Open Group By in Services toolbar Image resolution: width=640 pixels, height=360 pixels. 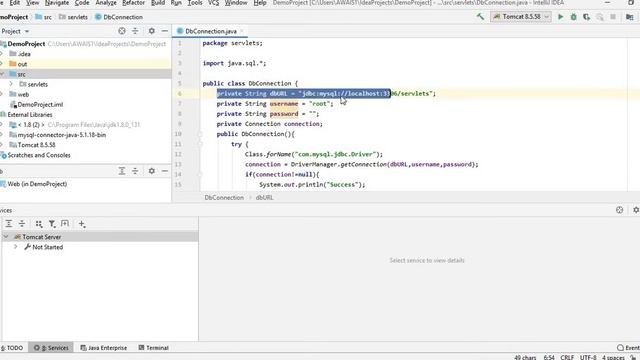39,224
